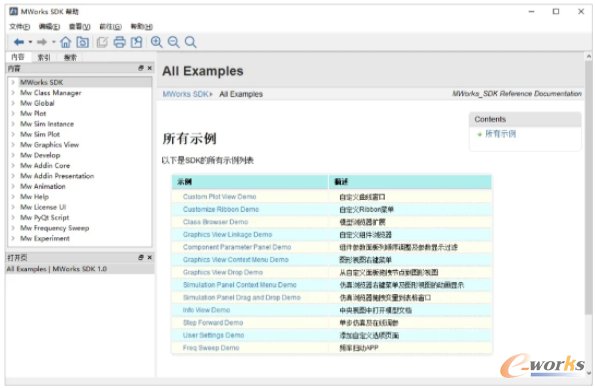This screenshot has width=595, height=388.
Task: Expand the Mw Class Manager node
Action: click(x=13, y=93)
